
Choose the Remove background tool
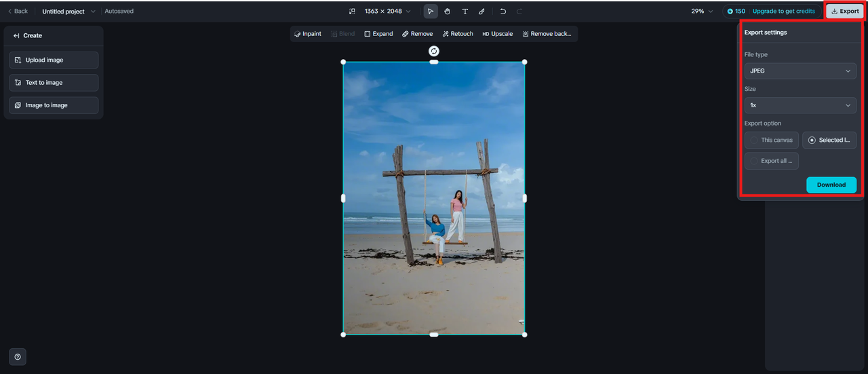(547, 34)
